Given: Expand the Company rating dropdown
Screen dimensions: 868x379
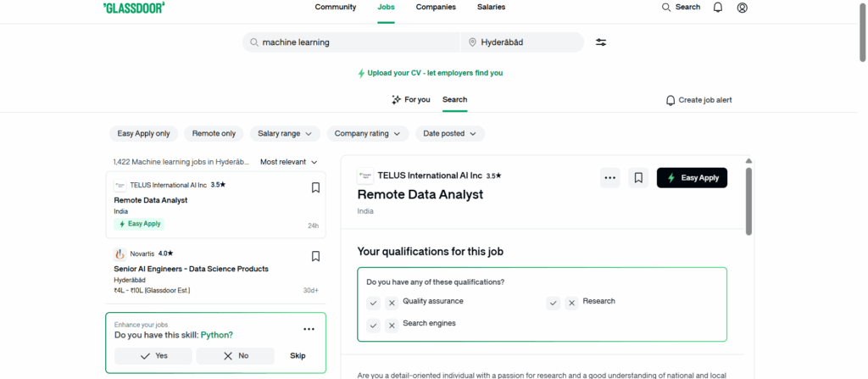Looking at the screenshot, I should [367, 133].
